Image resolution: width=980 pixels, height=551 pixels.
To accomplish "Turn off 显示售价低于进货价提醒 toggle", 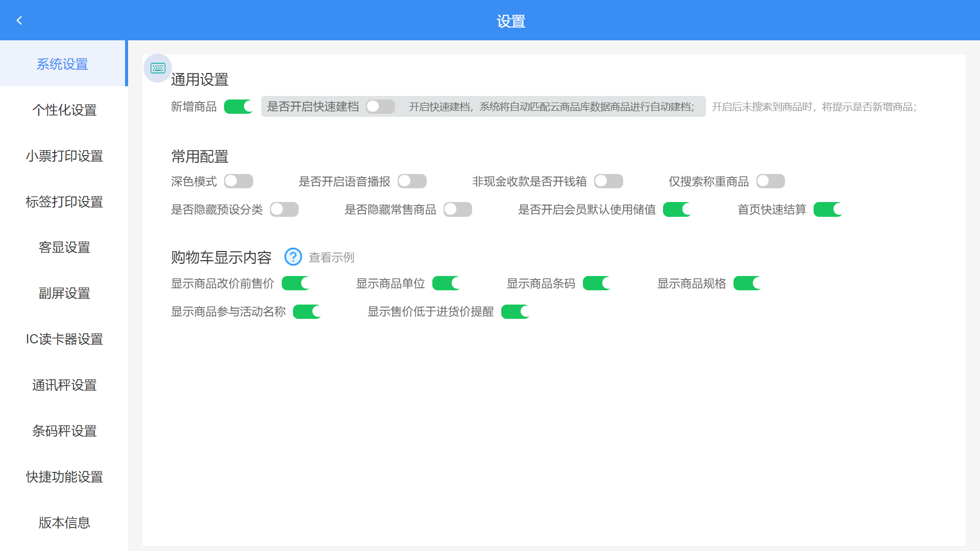I will coord(515,312).
